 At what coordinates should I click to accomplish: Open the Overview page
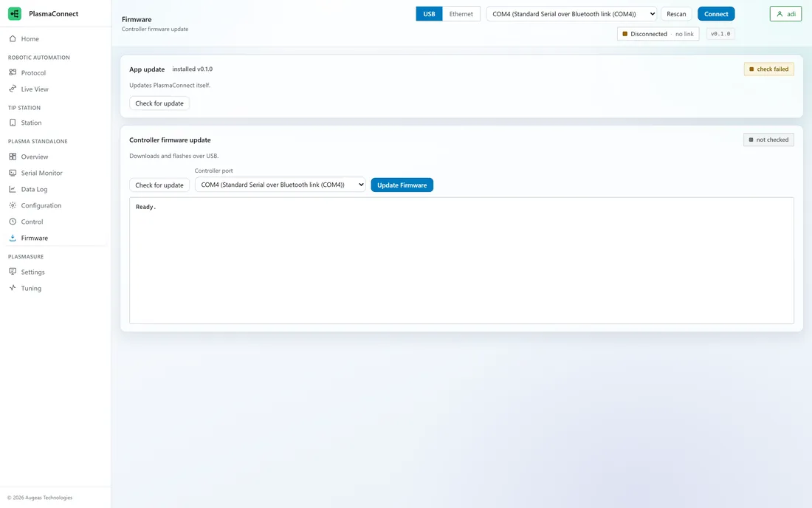coord(55,157)
